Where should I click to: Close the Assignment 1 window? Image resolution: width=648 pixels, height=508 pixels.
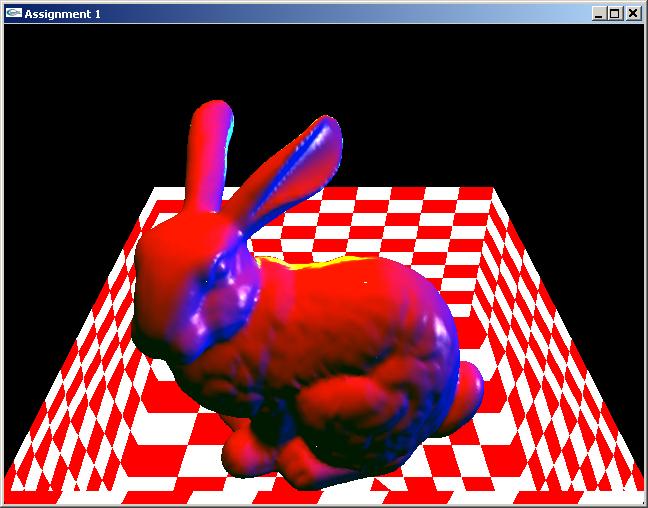(x=633, y=14)
